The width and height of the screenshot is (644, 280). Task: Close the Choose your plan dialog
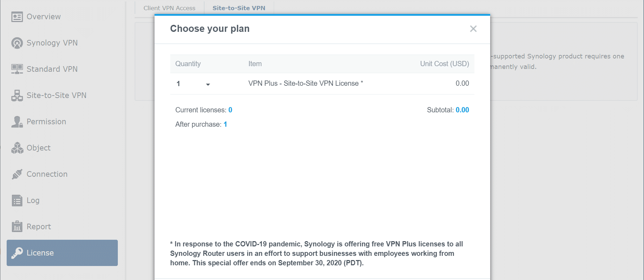tap(473, 29)
